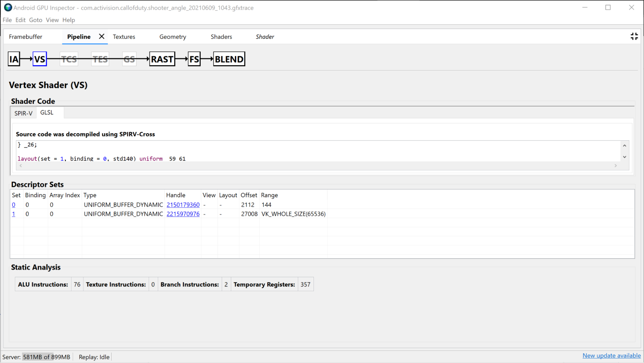Viewport: 644px width, 363px height.
Task: Select the FS pipeline stage icon
Action: click(x=193, y=59)
